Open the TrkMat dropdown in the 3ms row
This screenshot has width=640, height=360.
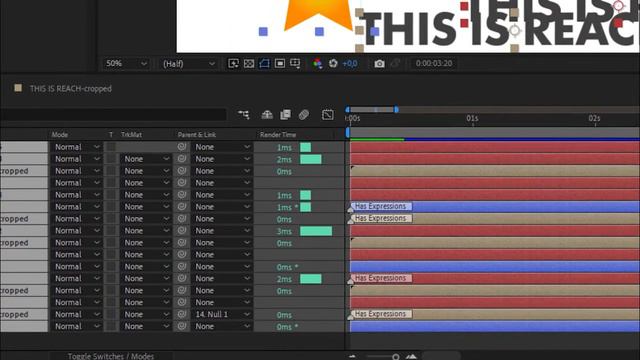click(x=146, y=231)
